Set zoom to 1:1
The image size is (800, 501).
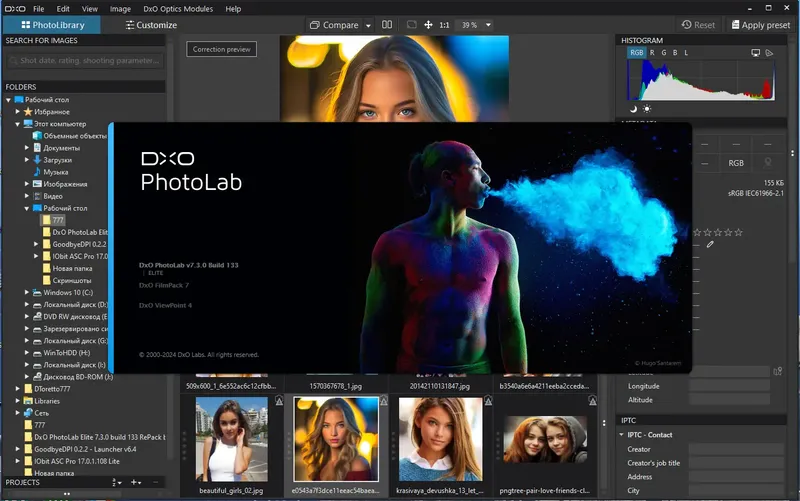point(444,25)
